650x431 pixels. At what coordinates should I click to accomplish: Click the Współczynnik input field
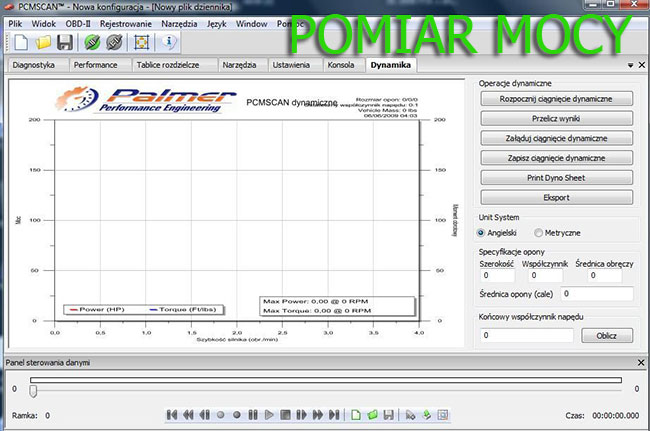[546, 276]
